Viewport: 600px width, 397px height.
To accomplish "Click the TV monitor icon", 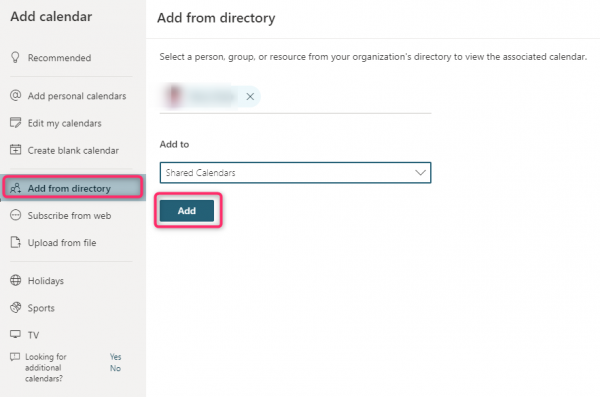I will [x=15, y=334].
